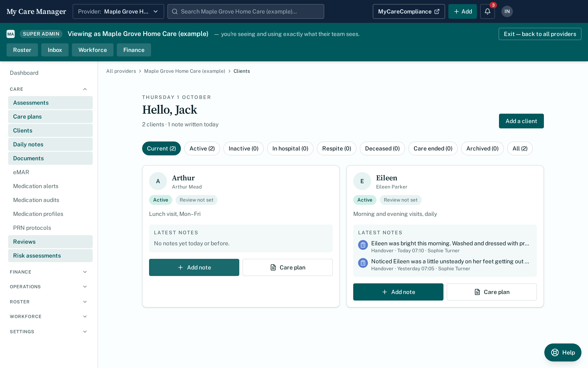
Task: Open Eileen's bright this morning note icon
Action: pyautogui.click(x=363, y=245)
